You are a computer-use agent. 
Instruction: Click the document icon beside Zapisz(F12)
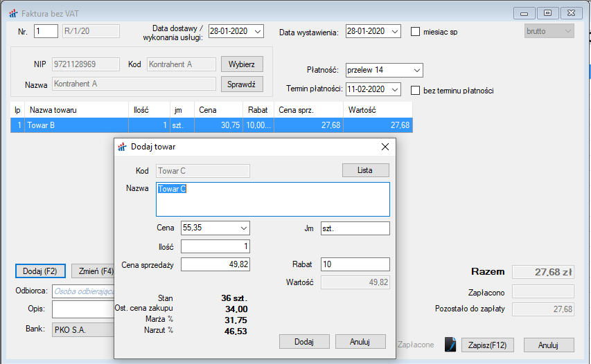pyautogui.click(x=450, y=345)
